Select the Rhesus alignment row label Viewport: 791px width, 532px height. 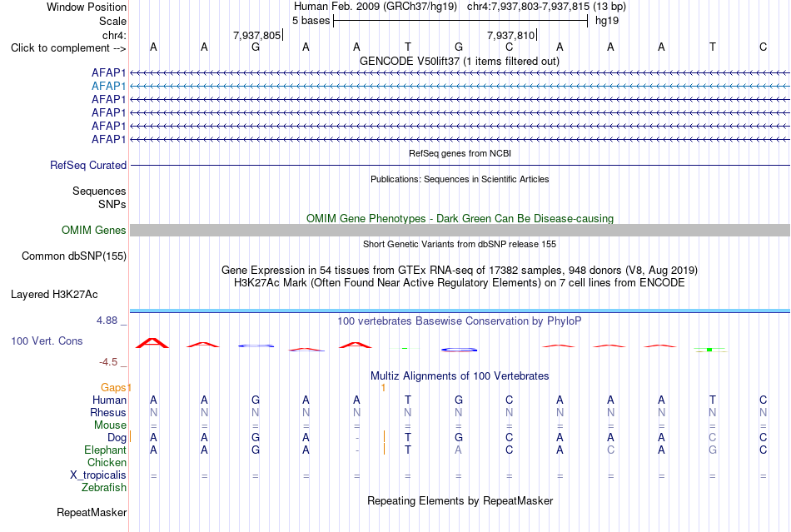tap(108, 412)
